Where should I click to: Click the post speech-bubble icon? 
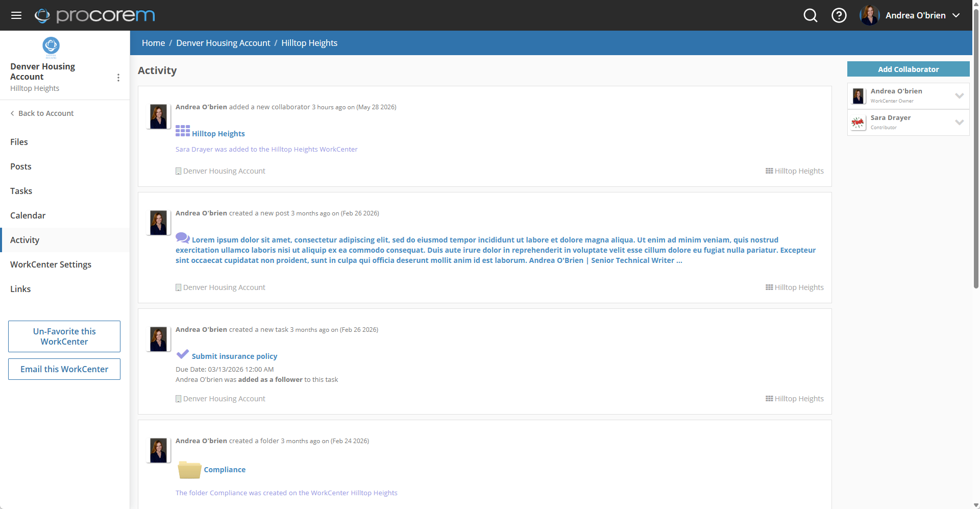[183, 238]
